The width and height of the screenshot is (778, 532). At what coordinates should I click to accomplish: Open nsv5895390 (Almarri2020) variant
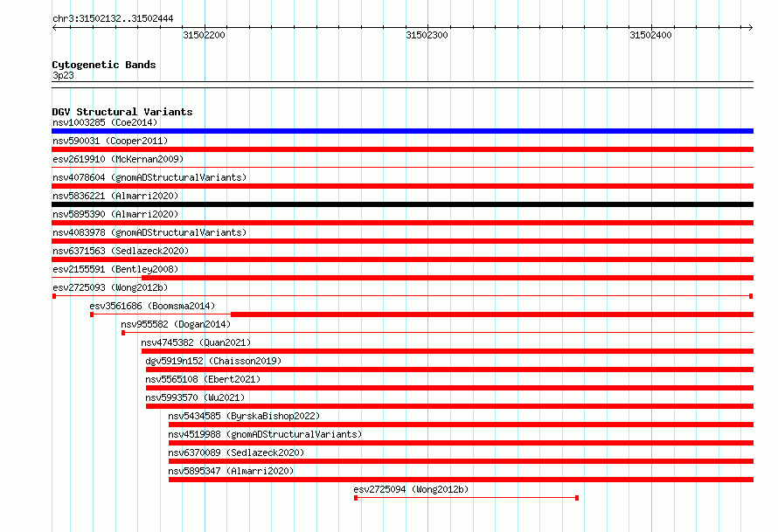(x=115, y=214)
